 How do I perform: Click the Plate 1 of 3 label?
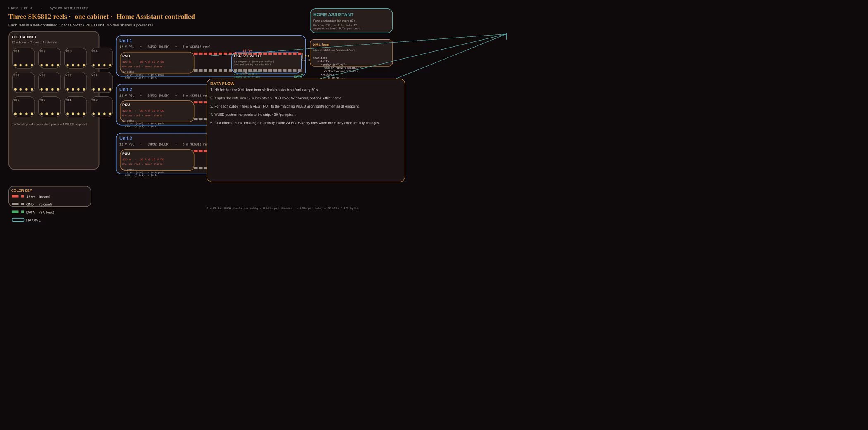[x=20, y=8]
